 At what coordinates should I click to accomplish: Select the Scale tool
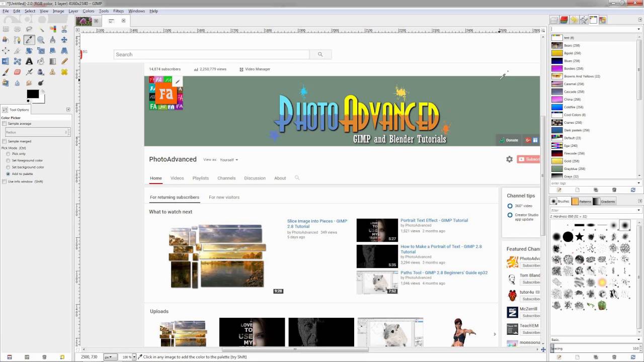pos(41,51)
